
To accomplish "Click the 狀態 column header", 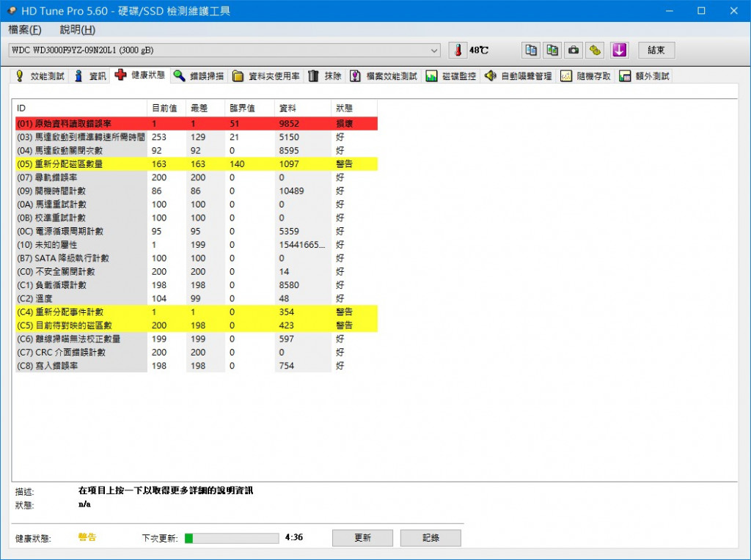I will pos(354,108).
